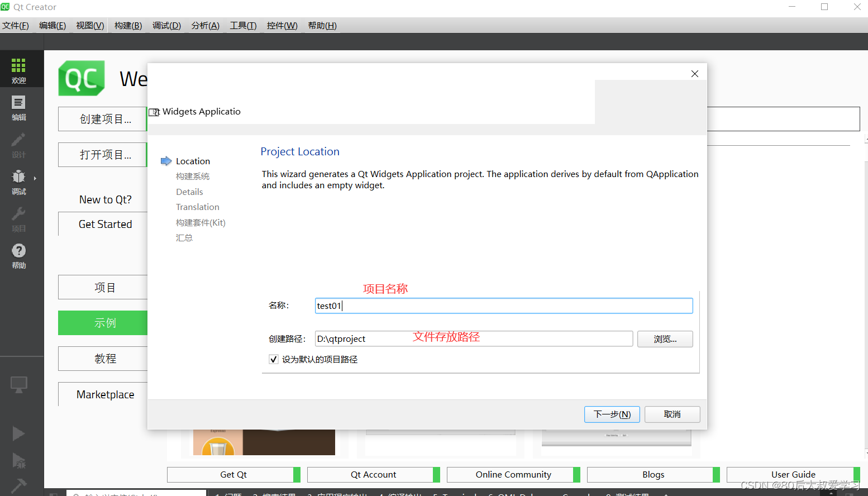The height and width of the screenshot is (496, 868).
Task: Click the examples search field behind dialog
Action: [783, 119]
